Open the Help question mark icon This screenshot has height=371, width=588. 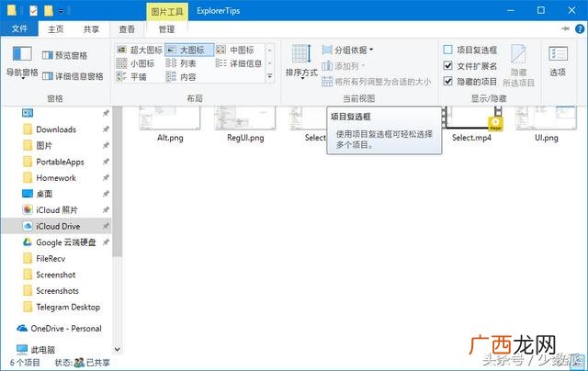580,28
